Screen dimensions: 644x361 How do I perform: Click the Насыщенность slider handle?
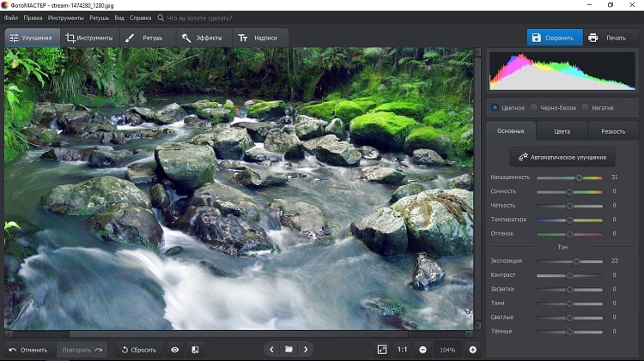[579, 177]
